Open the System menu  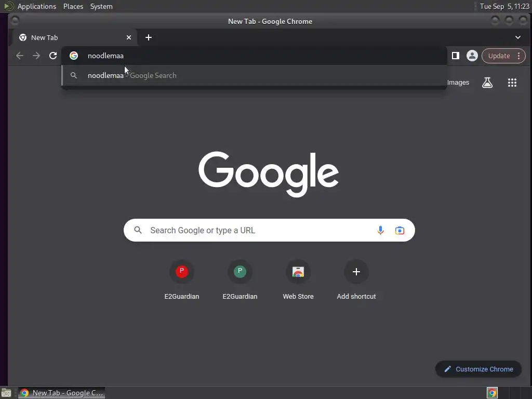(x=101, y=6)
